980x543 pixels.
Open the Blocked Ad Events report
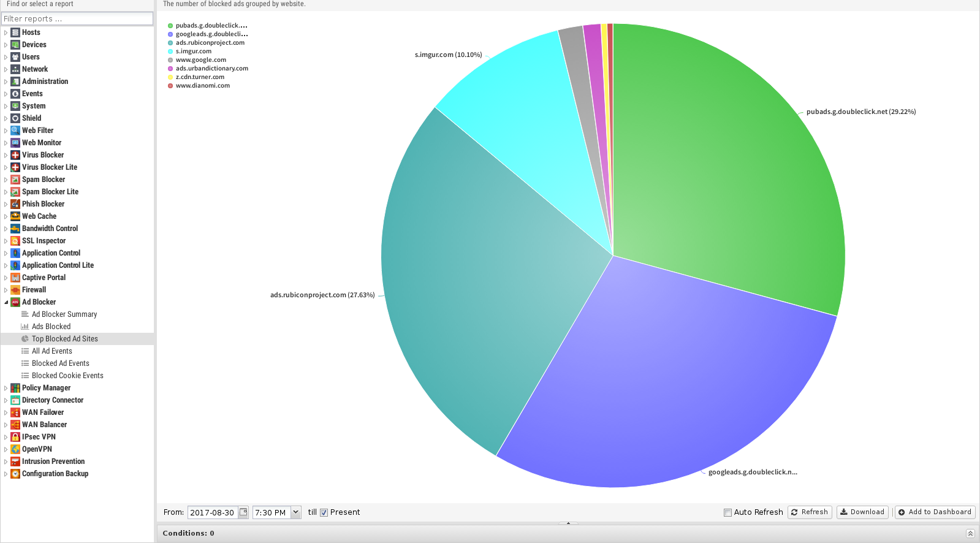point(61,363)
